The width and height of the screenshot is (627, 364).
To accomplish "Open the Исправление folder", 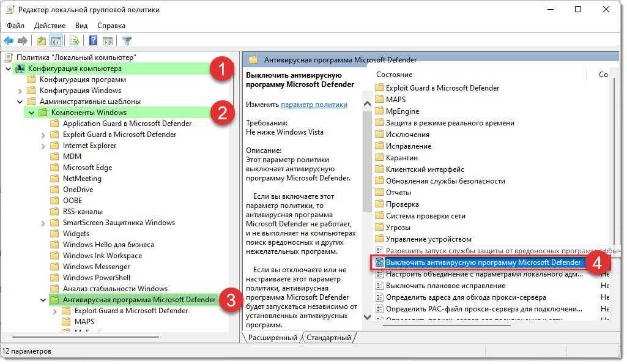I will point(409,146).
